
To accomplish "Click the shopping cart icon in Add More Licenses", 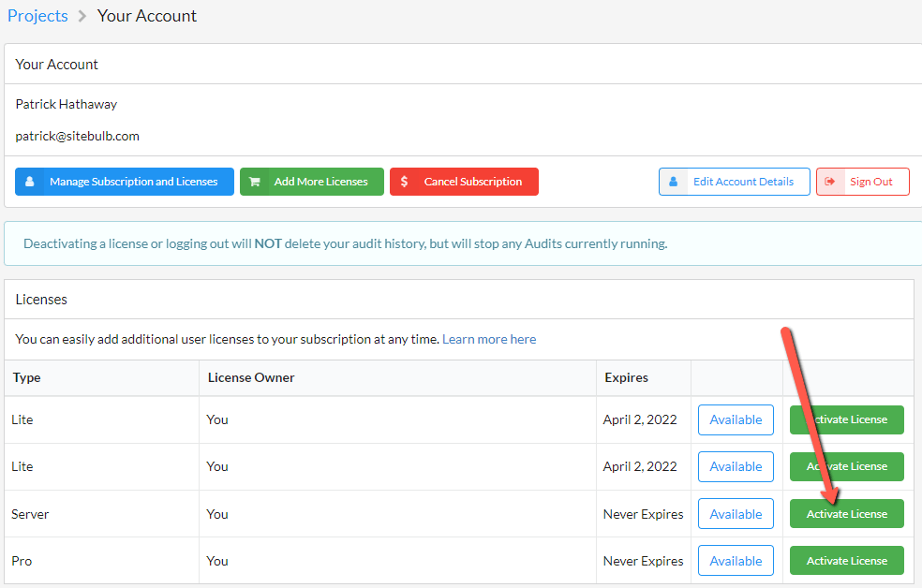I will pyautogui.click(x=255, y=182).
